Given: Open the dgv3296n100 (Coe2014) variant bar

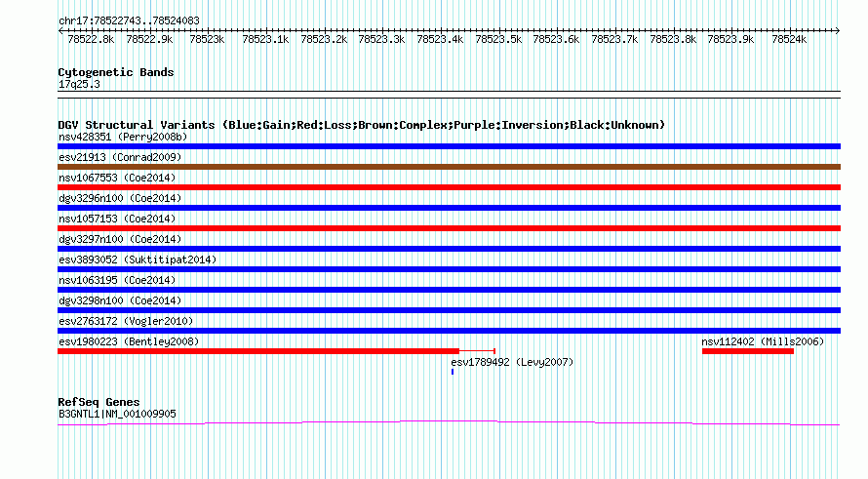Looking at the screenshot, I should 449,208.
